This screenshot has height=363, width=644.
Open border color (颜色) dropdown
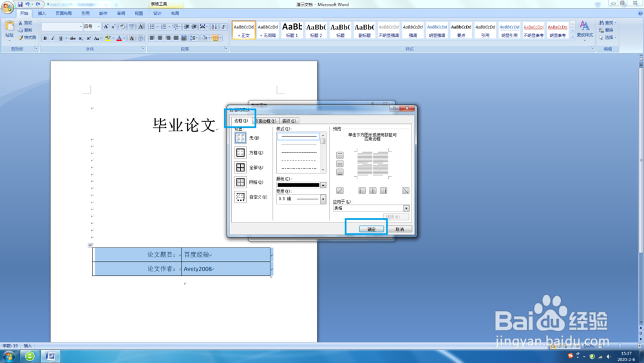323,185
